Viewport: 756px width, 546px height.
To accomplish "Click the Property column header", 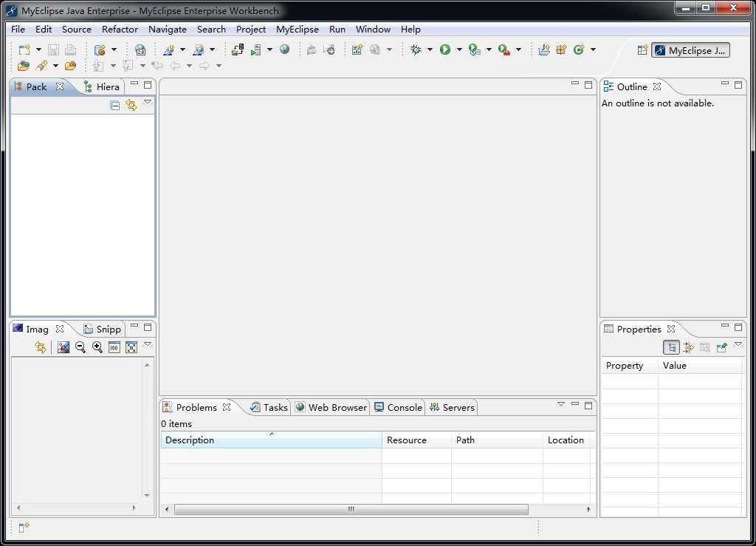I will [629, 366].
